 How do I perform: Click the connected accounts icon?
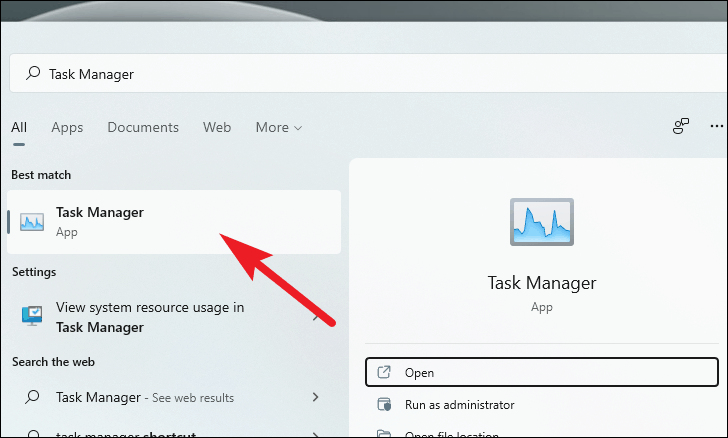681,127
